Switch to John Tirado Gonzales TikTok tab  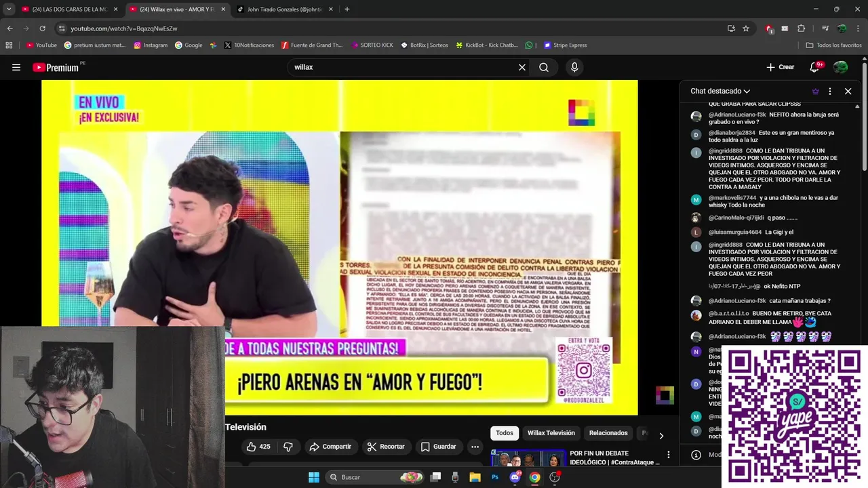click(285, 9)
